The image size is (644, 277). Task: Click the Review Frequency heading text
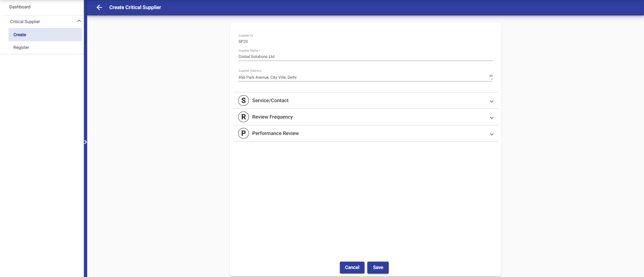click(x=272, y=117)
